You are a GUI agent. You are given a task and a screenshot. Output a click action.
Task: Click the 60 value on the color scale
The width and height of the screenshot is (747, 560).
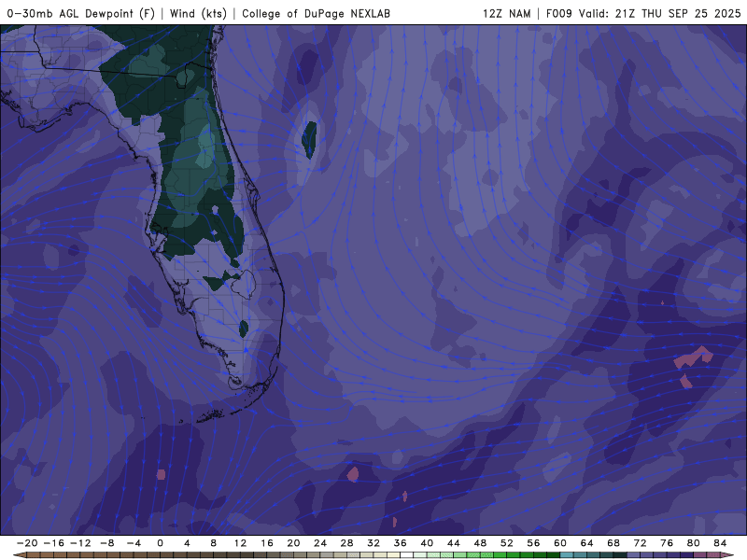tap(560, 543)
